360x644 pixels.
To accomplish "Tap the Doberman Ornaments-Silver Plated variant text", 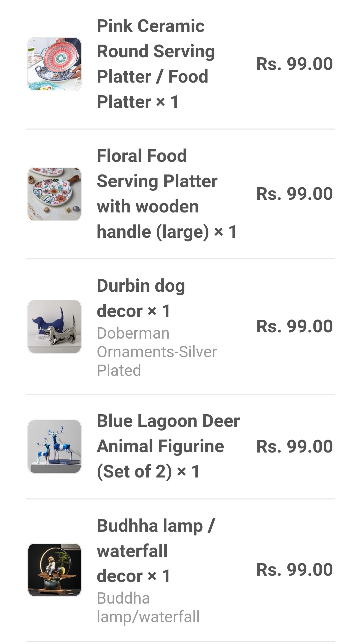I will pos(157,352).
